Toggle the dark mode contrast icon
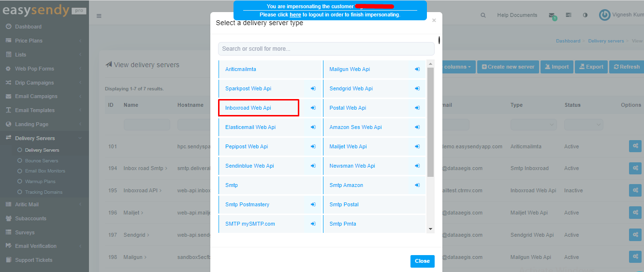 click(585, 15)
